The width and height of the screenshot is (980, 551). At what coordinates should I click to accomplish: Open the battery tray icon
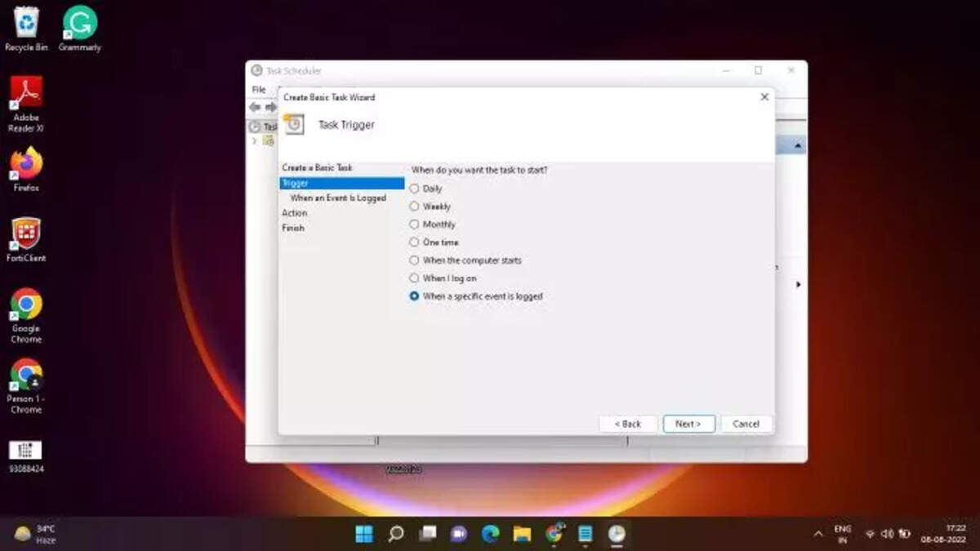(904, 534)
